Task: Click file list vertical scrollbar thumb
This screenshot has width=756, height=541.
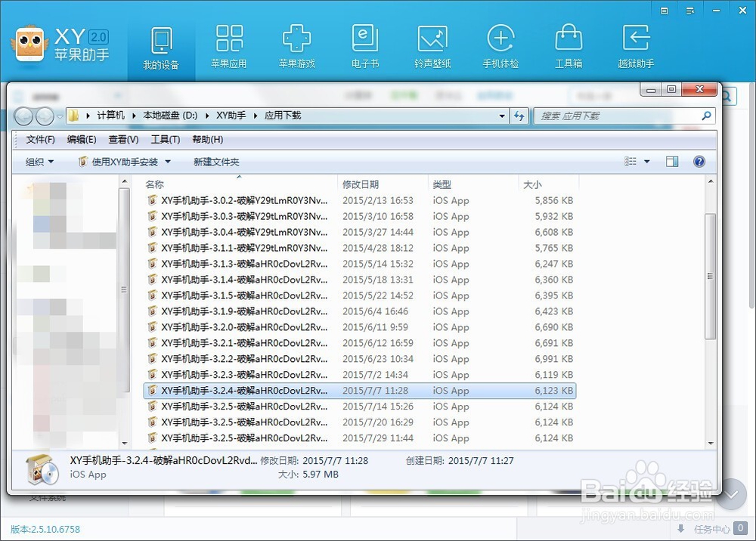Action: [x=710, y=277]
